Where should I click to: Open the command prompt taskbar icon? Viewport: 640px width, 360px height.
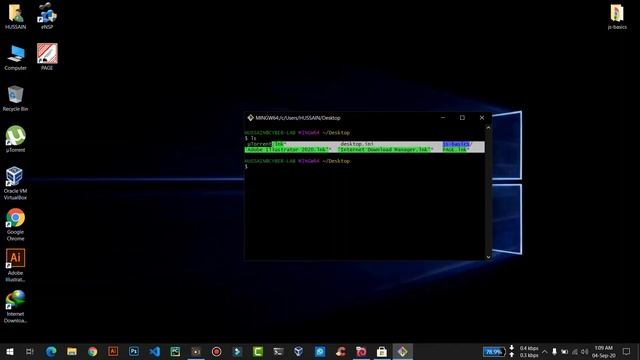click(x=278, y=351)
